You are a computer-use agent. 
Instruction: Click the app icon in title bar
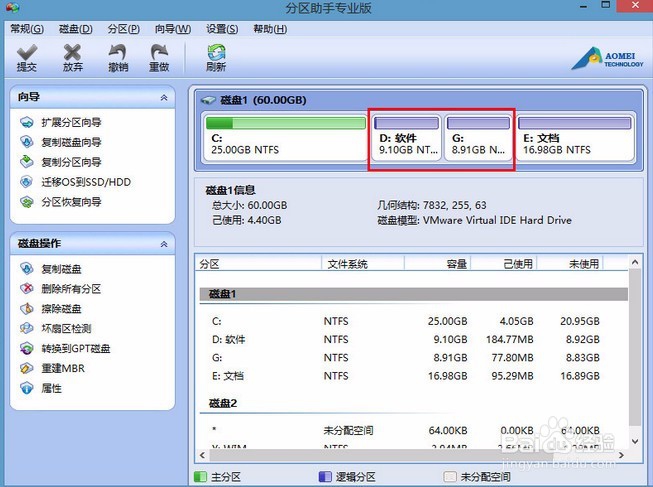[x=12, y=7]
